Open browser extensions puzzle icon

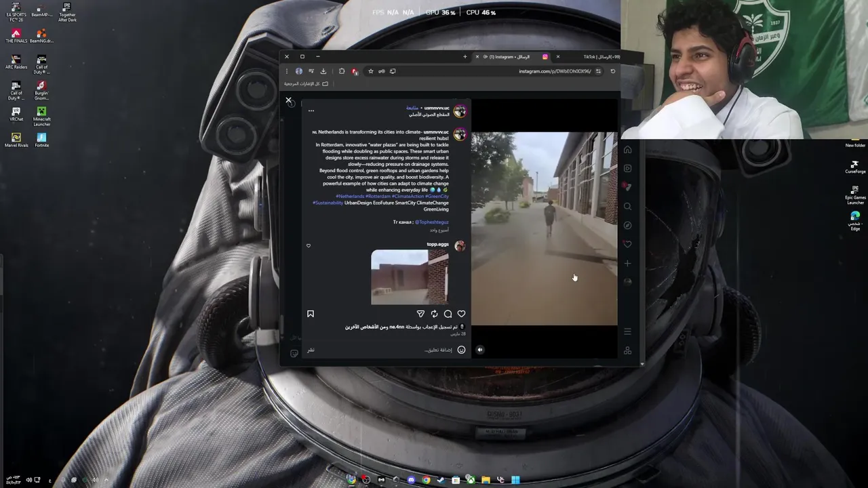click(x=342, y=71)
